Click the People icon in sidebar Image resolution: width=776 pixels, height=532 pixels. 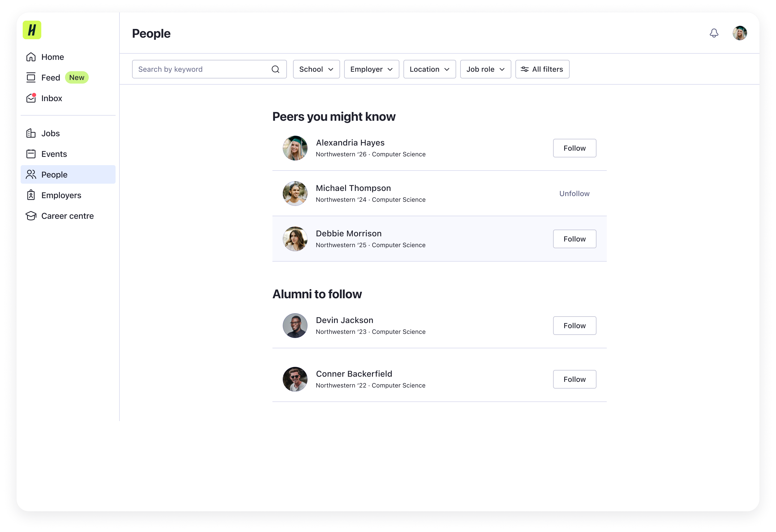(31, 174)
